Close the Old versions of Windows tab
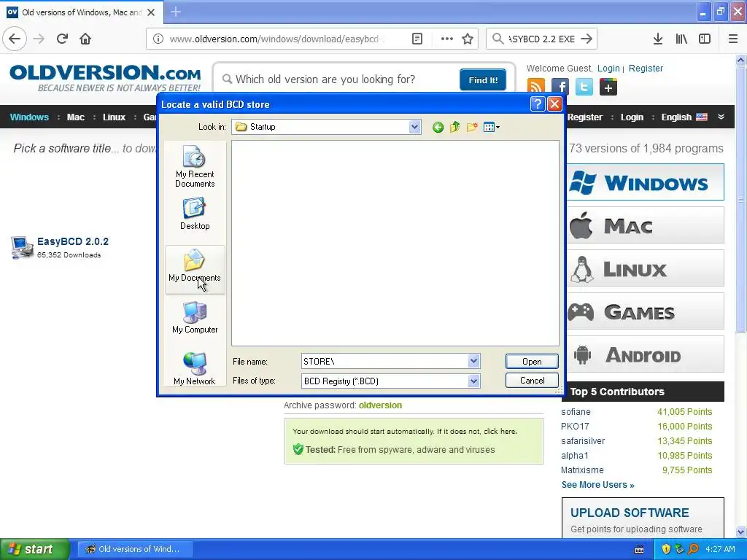Image resolution: width=747 pixels, height=560 pixels. tap(151, 12)
